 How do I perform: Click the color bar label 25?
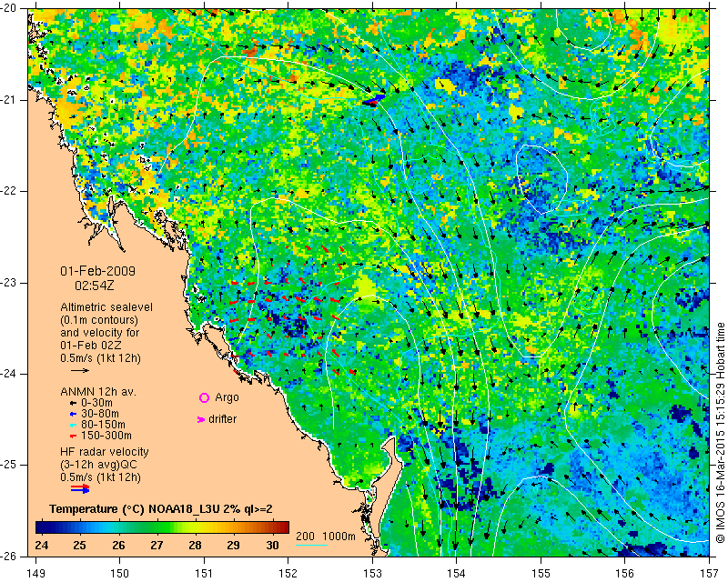click(x=80, y=545)
